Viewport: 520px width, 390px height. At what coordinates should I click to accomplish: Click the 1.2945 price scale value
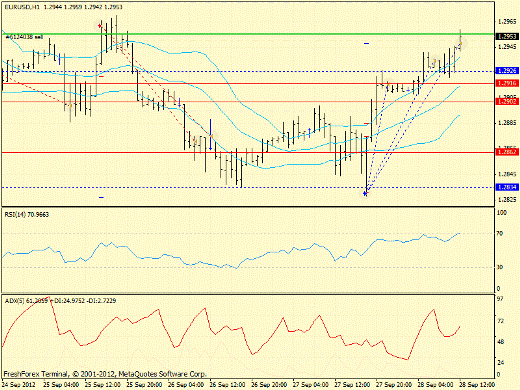[507, 47]
